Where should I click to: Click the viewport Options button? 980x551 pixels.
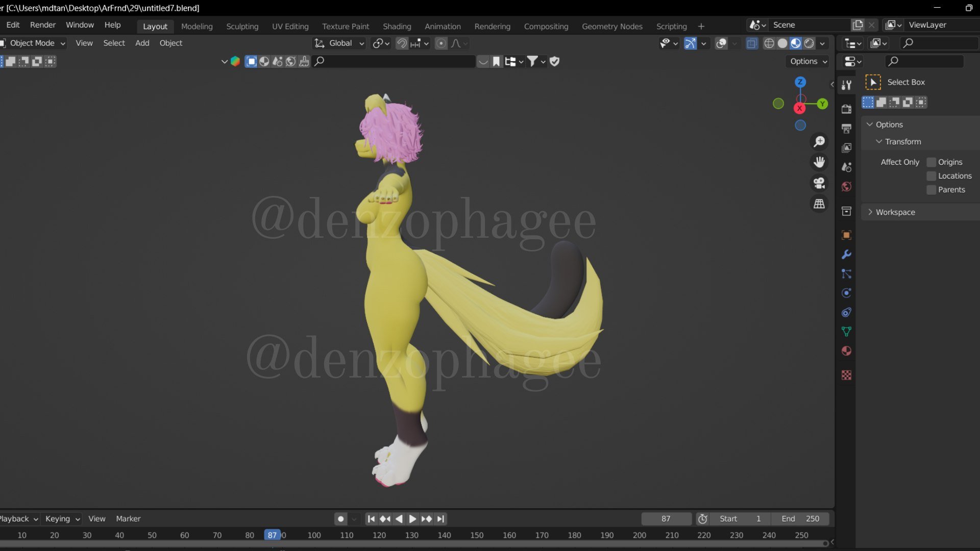click(808, 61)
